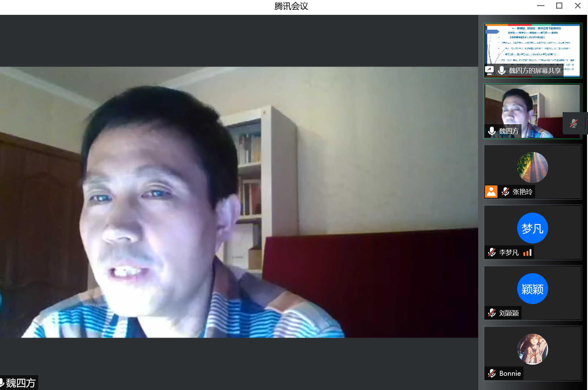Click the blue 颖颖 avatar circle
Screen dimensions: 588x390
(x=532, y=289)
